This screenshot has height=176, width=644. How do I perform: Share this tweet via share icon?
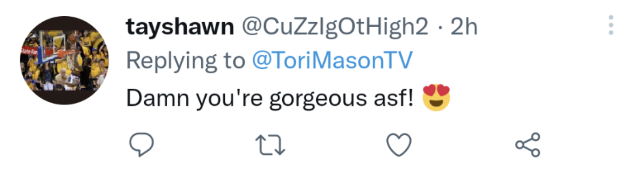528,145
